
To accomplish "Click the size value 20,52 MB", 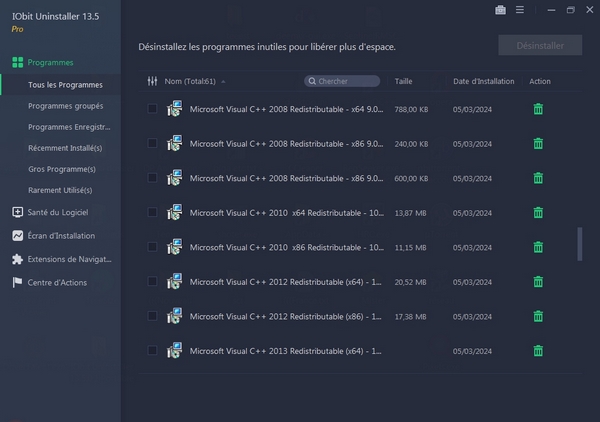I will (x=410, y=282).
